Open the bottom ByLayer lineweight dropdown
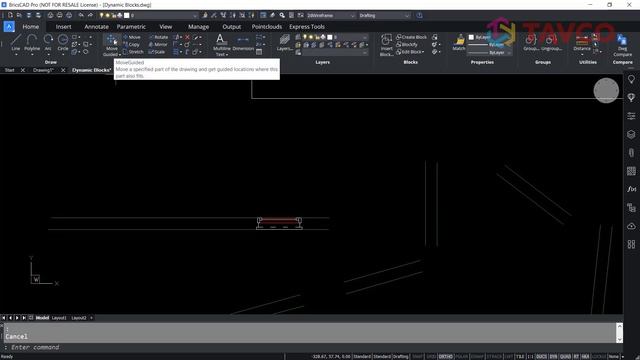This screenshot has height=360, width=640. click(x=490, y=53)
